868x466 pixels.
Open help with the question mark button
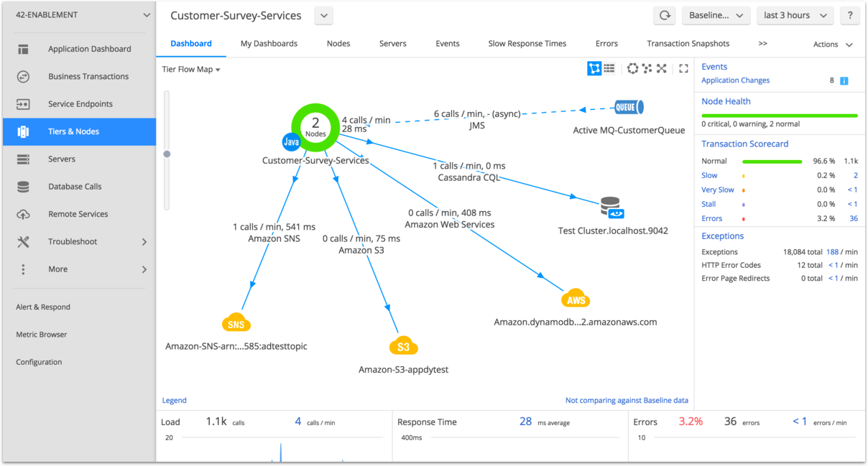pyautogui.click(x=850, y=16)
